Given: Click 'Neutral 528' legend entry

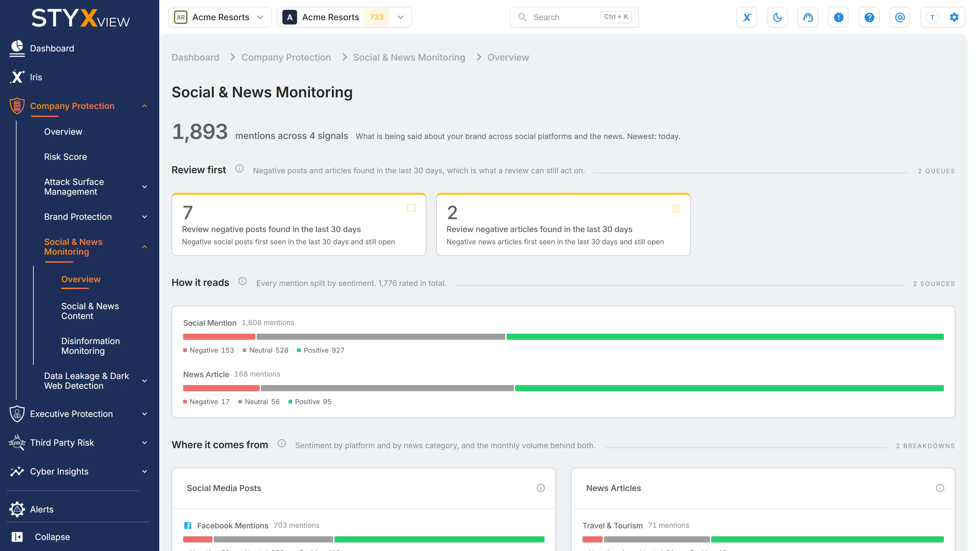Looking at the screenshot, I should click(265, 350).
